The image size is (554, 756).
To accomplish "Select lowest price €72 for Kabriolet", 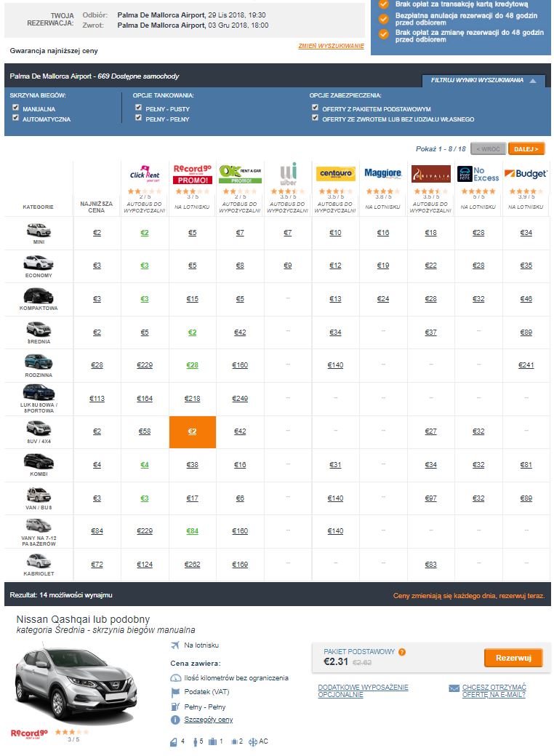I will pyautogui.click(x=97, y=565).
